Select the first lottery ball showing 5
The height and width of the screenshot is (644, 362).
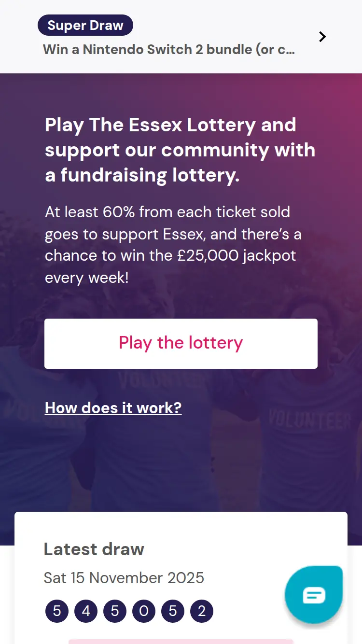pos(56,611)
